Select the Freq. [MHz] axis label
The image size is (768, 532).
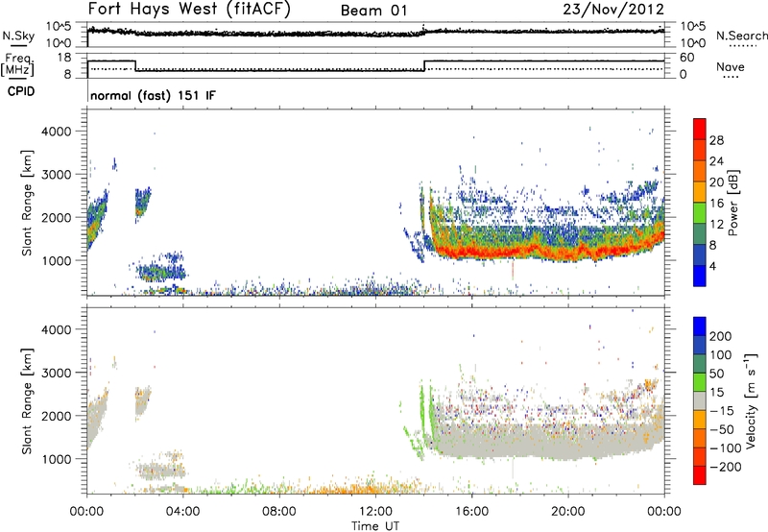(17, 64)
